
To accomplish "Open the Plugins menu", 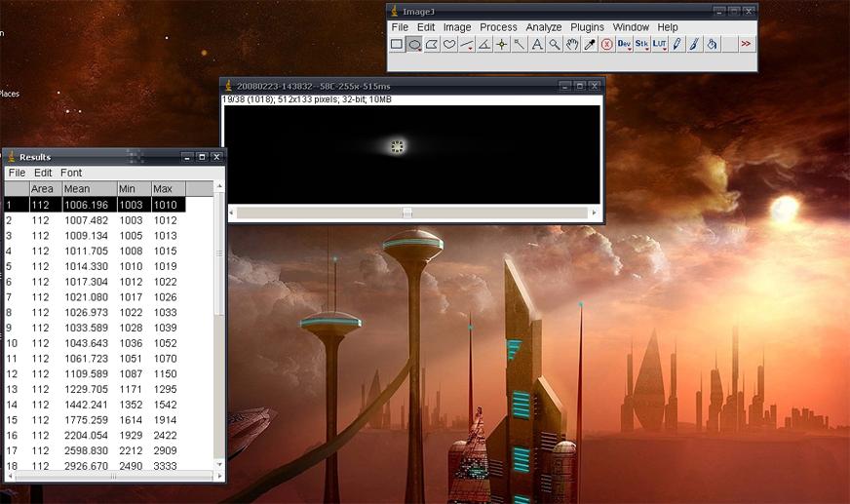I will coord(587,27).
